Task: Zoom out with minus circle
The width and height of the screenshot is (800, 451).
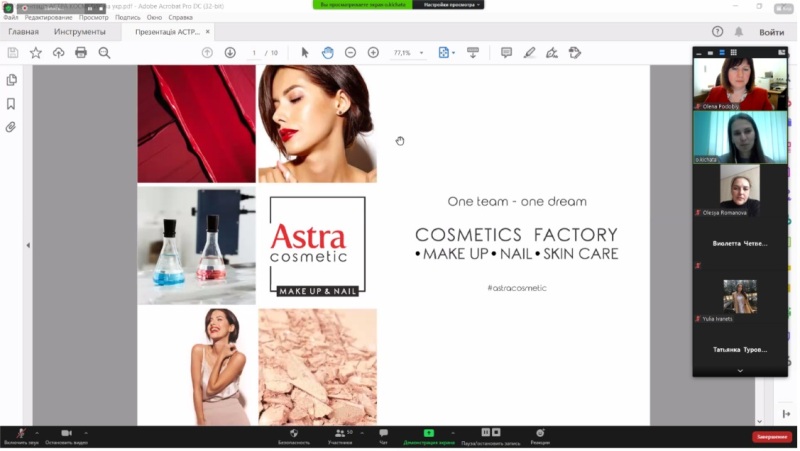Action: pos(351,53)
